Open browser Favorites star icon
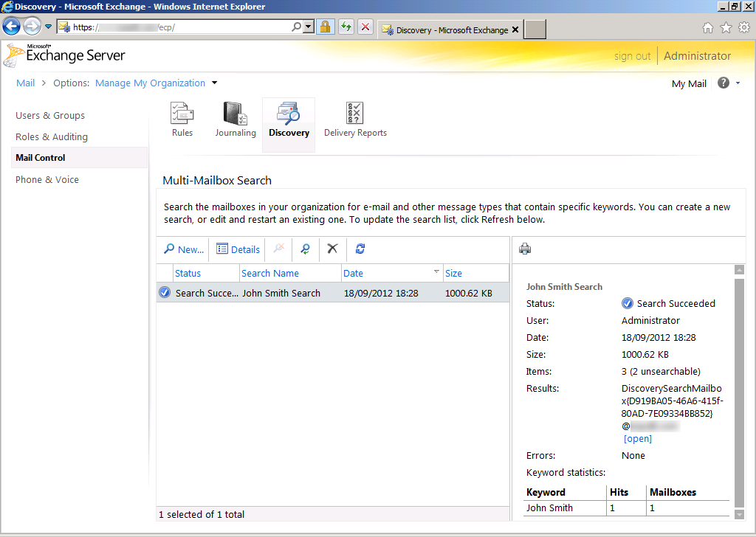 (x=726, y=28)
